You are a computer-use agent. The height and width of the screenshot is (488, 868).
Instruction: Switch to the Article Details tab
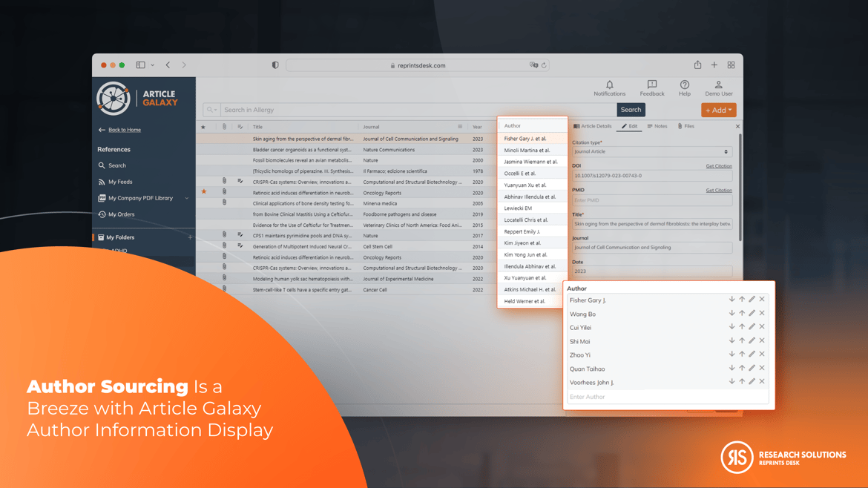coord(593,127)
